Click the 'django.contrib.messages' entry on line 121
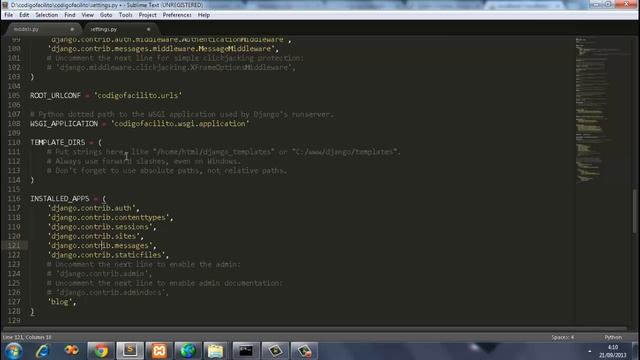This screenshot has width=640, height=360. 102,246
